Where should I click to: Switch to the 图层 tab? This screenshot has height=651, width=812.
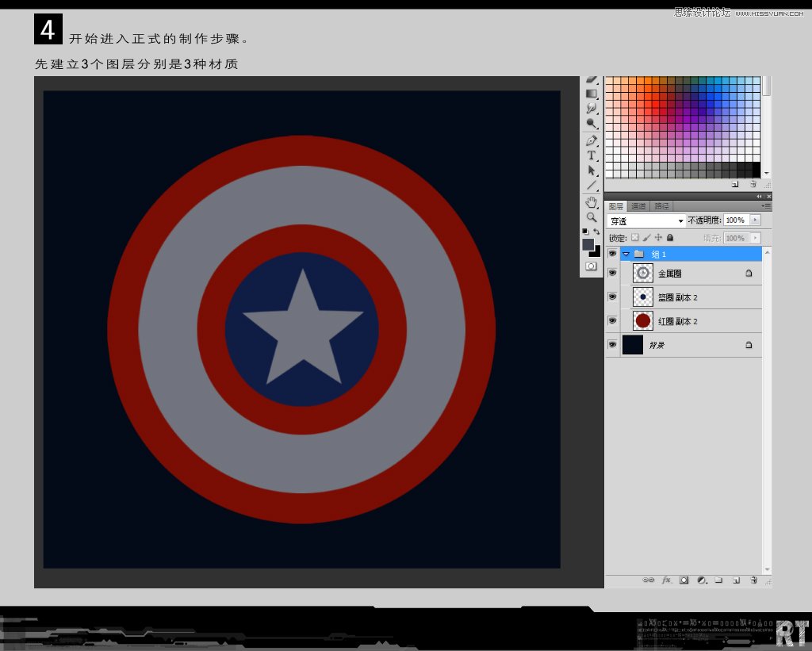point(615,206)
